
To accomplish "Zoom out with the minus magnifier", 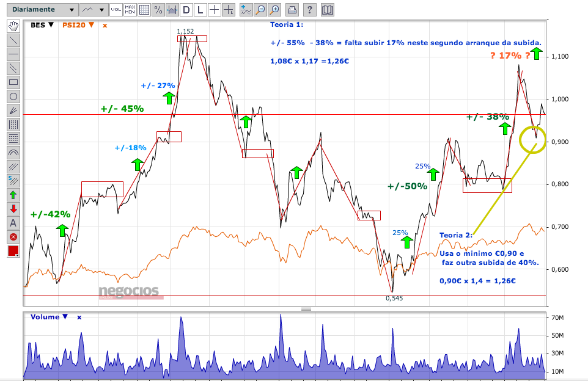I will tap(260, 10).
